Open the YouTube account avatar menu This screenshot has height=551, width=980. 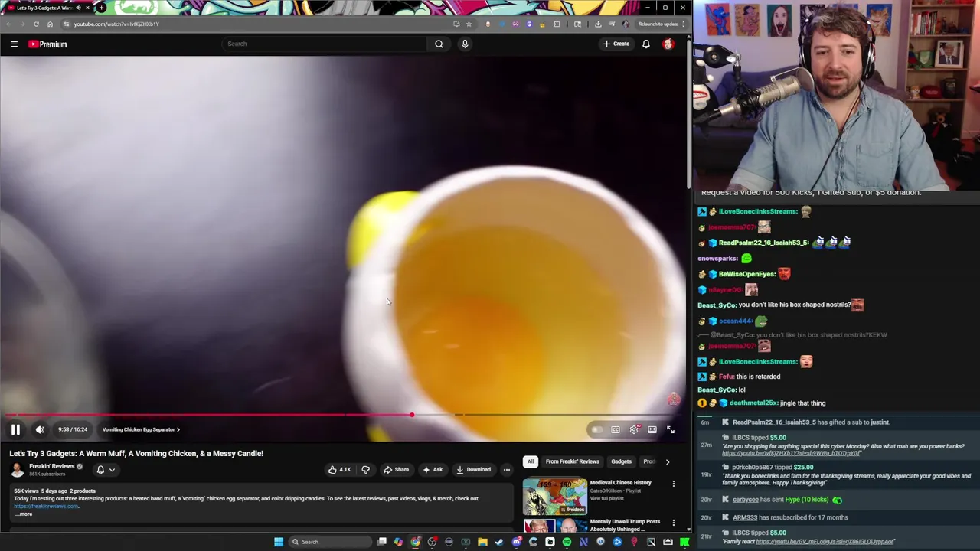pos(668,44)
